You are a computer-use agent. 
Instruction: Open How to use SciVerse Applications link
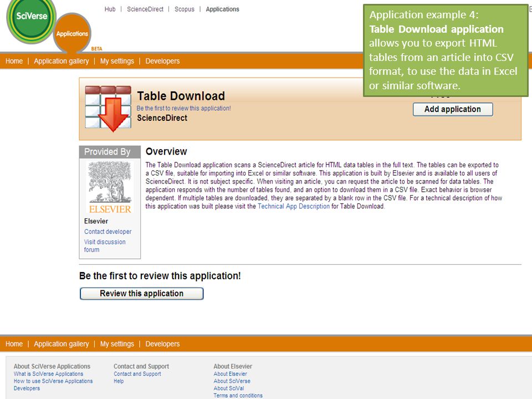click(x=53, y=381)
